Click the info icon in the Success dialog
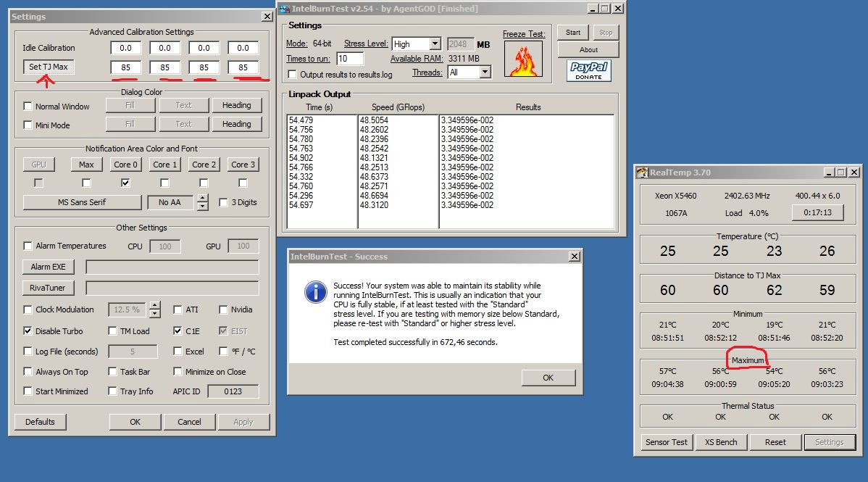 point(315,292)
